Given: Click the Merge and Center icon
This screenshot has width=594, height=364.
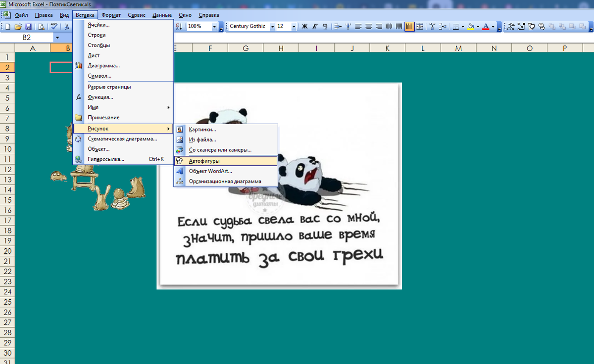Looking at the screenshot, I should (x=420, y=26).
